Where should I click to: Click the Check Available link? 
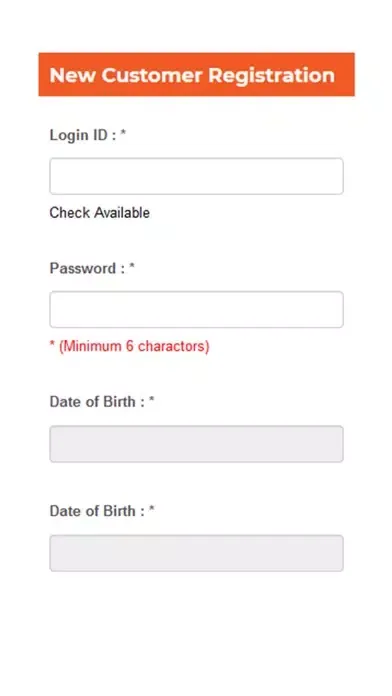99,213
